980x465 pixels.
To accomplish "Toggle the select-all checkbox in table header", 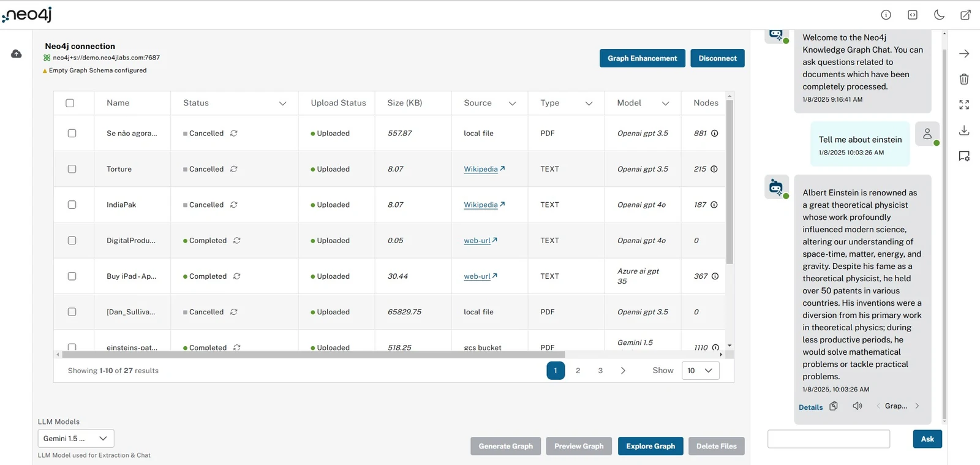I will (70, 103).
